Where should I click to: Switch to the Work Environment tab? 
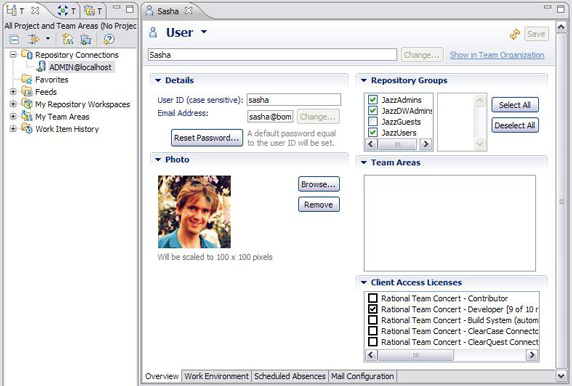coord(216,376)
